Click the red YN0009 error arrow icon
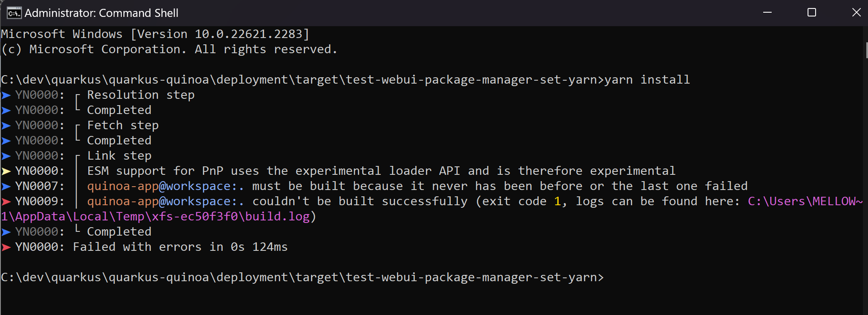The image size is (868, 315). [x=6, y=201]
